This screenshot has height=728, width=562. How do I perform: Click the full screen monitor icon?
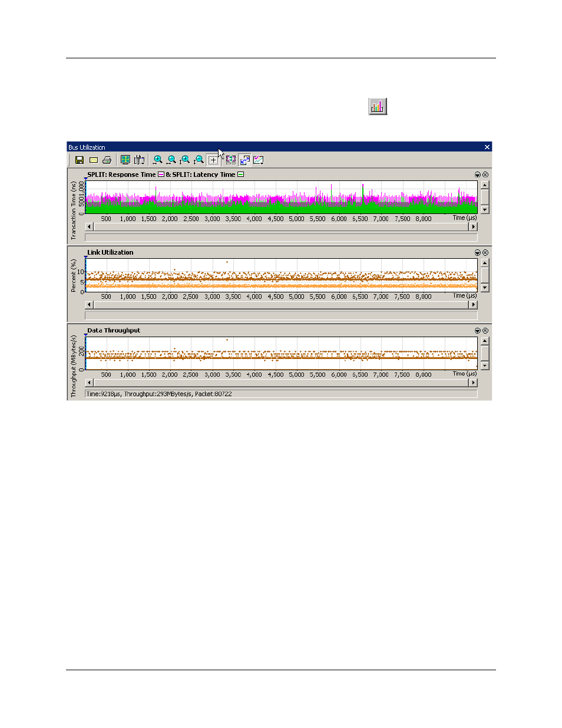point(125,160)
